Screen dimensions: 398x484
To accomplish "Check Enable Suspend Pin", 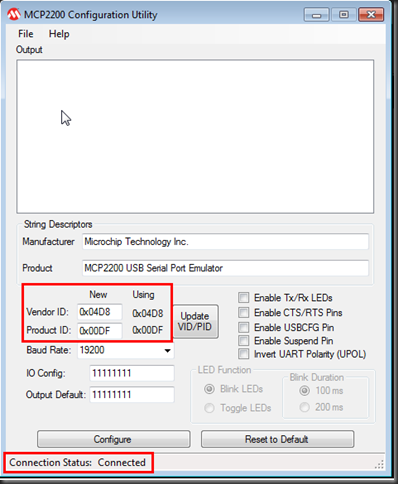I will point(244,341).
